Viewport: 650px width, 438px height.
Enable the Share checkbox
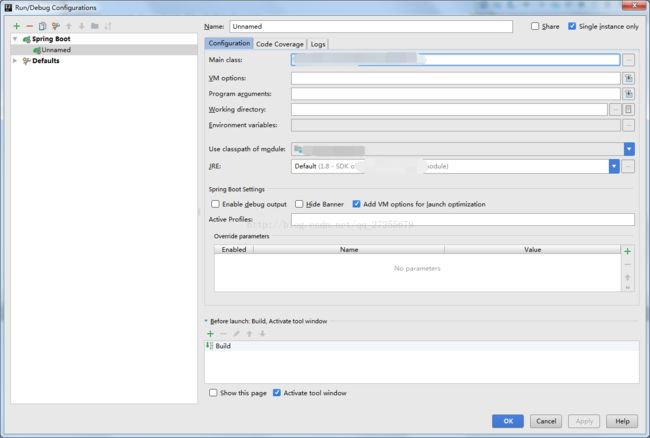(535, 26)
